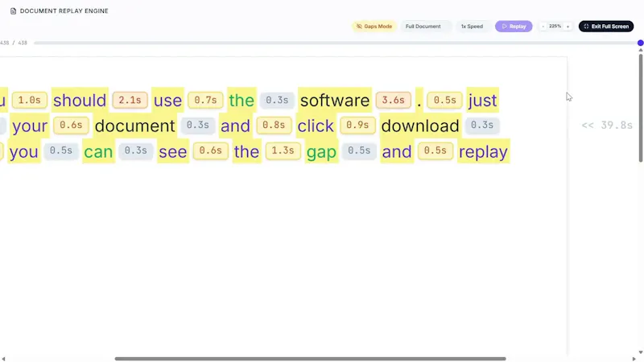Click the purple "the" before "gap"
This screenshot has height=362, width=644.
[246, 151]
